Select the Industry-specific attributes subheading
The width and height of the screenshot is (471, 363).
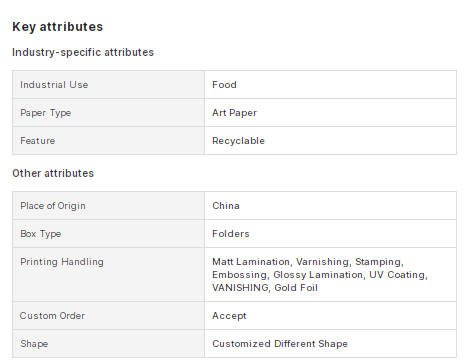click(83, 52)
